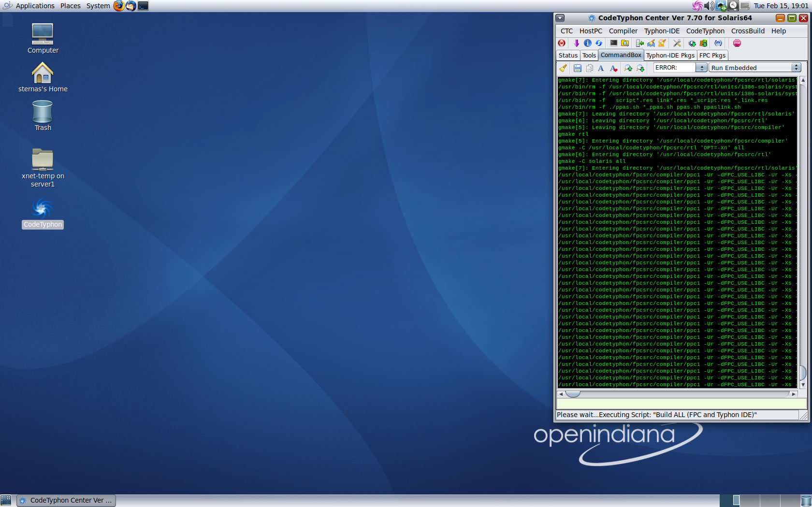This screenshot has width=812, height=507.
Task: Click the packages with green download arrow
Action: click(703, 43)
